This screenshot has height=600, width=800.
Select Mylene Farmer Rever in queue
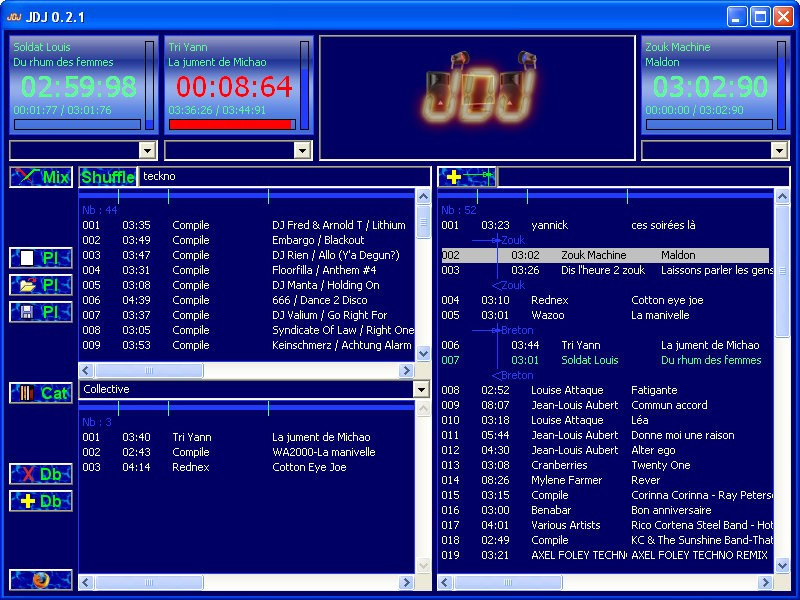[606, 480]
